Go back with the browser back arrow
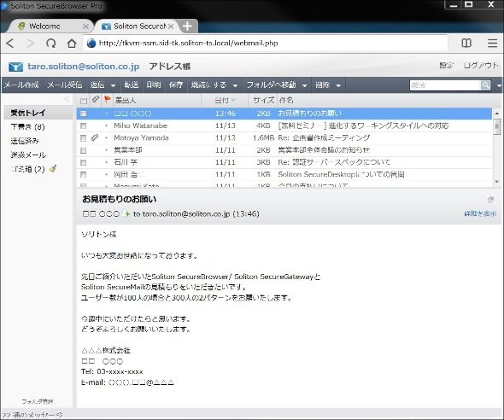Image resolution: width=504 pixels, height=420 pixels. 10,43
